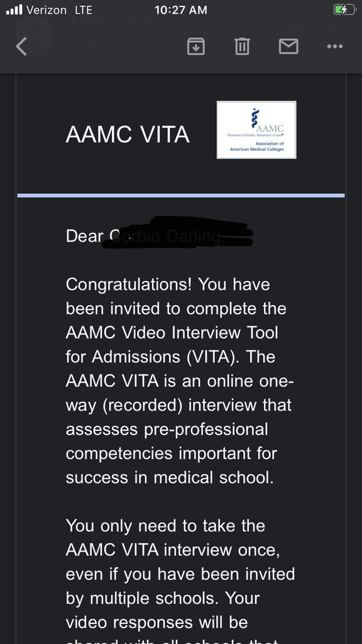Mark email unread via the envelope icon
Viewport: 362px width, 644px height.
288,46
